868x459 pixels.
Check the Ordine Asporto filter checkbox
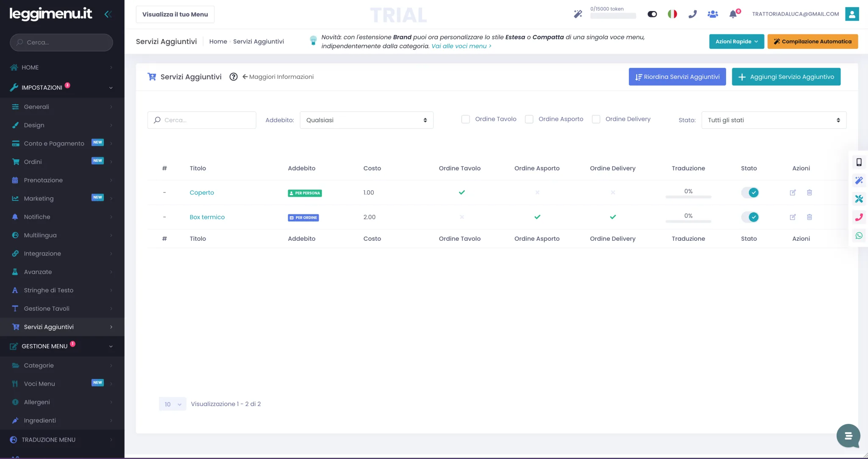529,120
